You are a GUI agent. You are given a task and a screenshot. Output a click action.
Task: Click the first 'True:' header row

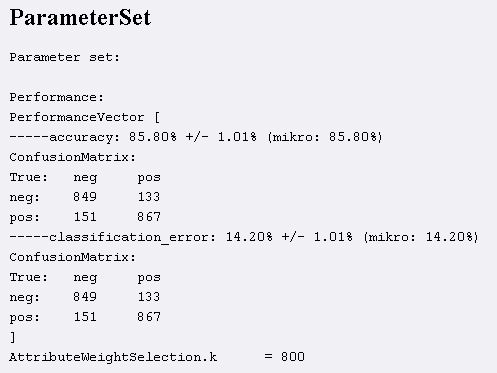coord(85,177)
